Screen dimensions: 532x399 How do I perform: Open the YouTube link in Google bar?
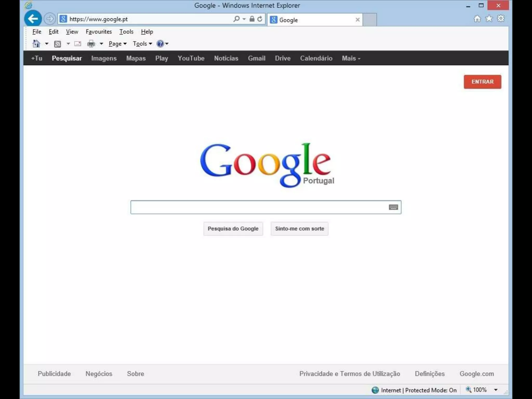click(x=191, y=58)
